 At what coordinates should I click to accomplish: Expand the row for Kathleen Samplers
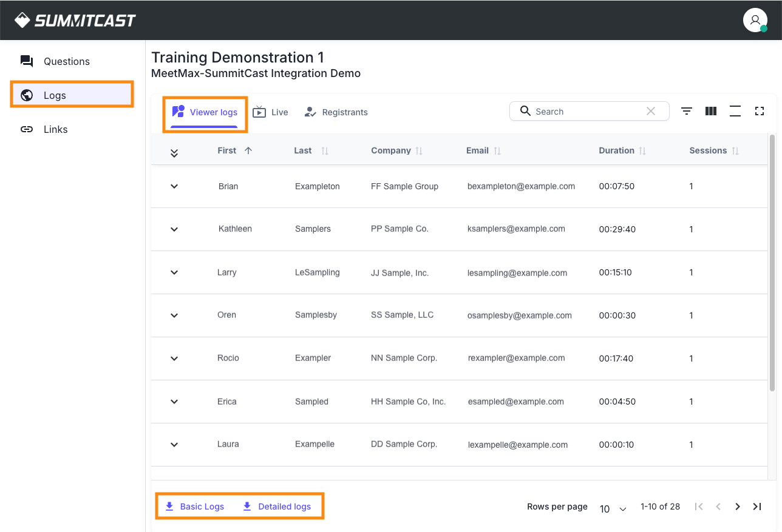point(174,229)
